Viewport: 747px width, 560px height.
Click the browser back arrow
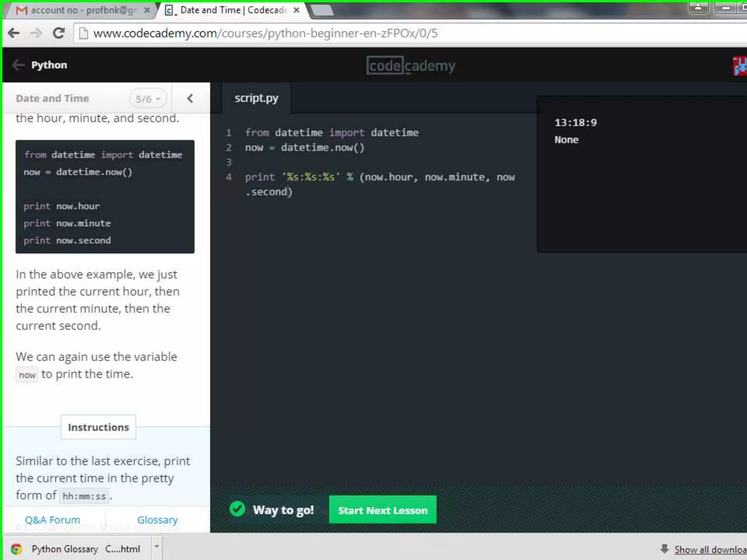click(14, 33)
